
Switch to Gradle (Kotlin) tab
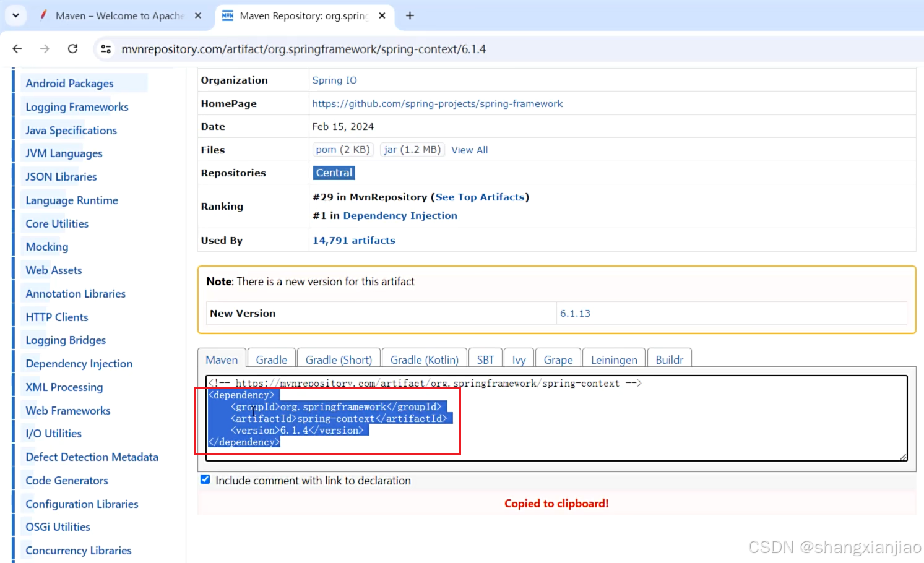pyautogui.click(x=425, y=359)
